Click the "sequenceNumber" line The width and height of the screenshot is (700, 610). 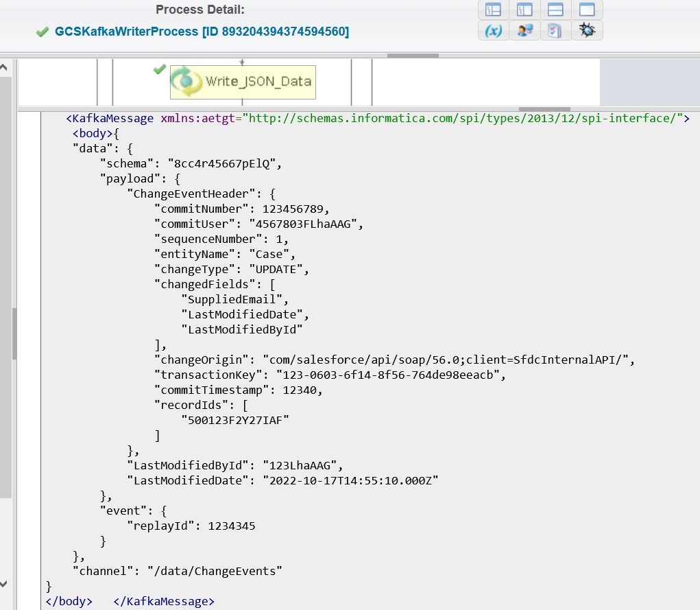click(221, 239)
